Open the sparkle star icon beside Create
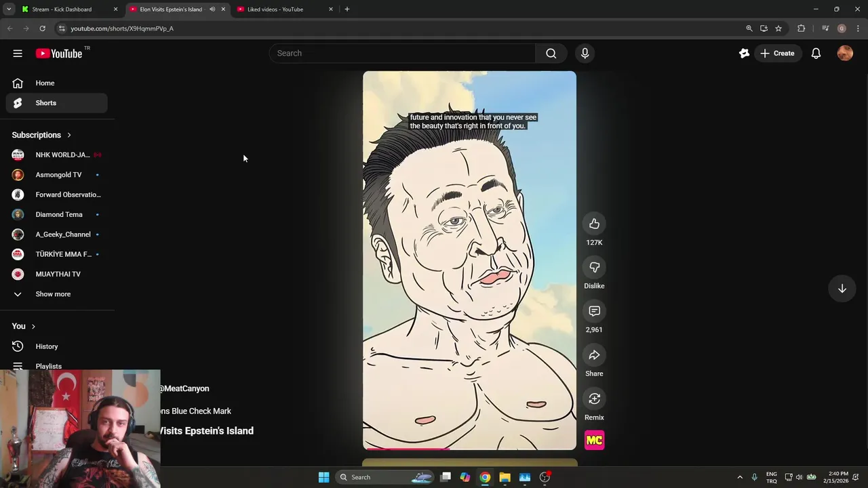The width and height of the screenshot is (868, 488). [x=744, y=54]
